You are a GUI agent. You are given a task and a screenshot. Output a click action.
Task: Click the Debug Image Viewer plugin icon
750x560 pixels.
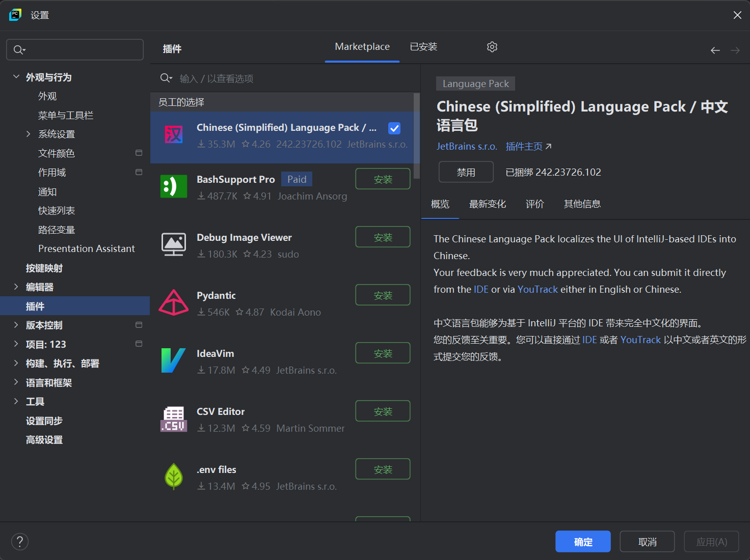(174, 244)
